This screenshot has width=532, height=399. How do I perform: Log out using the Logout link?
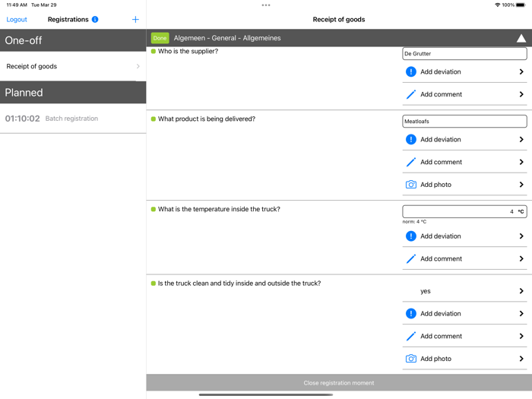[x=17, y=19]
